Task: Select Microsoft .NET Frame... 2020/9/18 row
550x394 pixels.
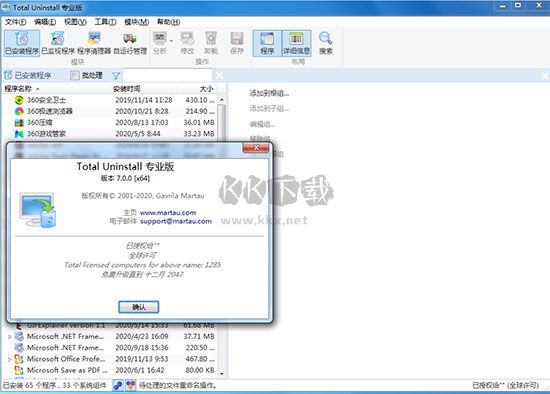Action: (x=110, y=348)
